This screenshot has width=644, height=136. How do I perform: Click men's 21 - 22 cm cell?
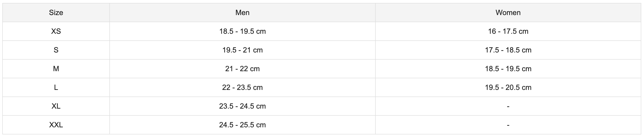[x=242, y=69]
